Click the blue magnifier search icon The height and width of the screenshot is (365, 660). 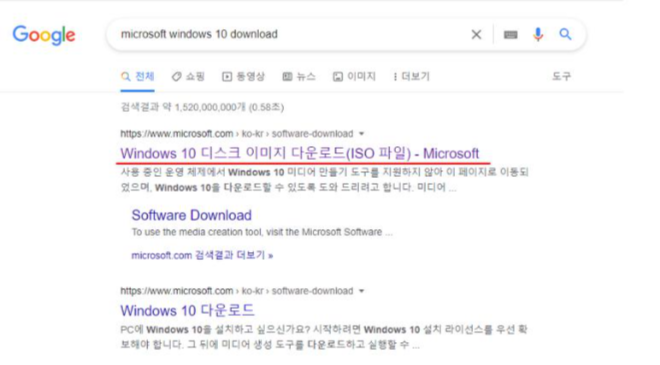pos(565,34)
